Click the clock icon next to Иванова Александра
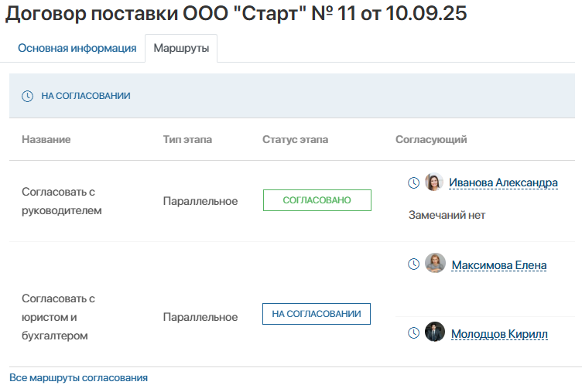Screen dimensions: 582x392 413,182
